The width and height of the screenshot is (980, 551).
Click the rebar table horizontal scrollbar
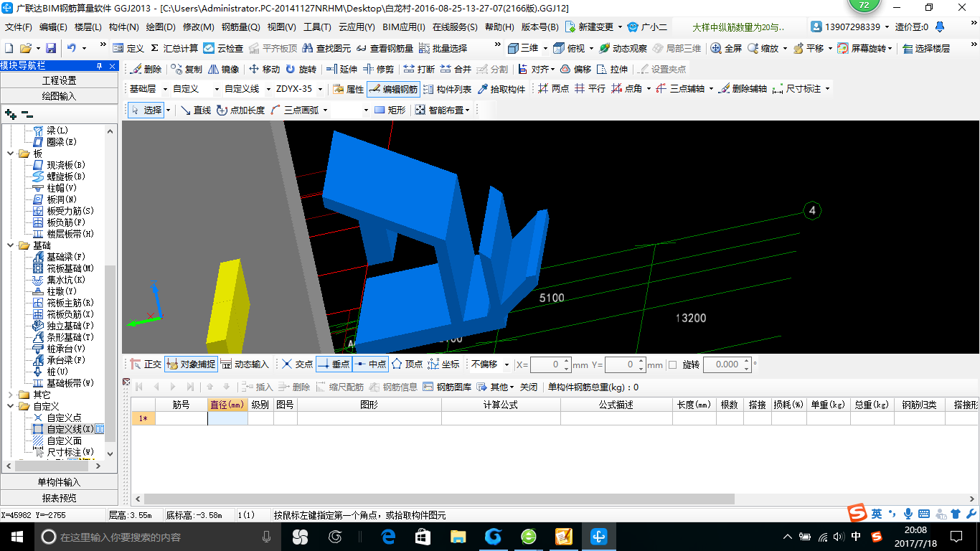[x=439, y=499]
